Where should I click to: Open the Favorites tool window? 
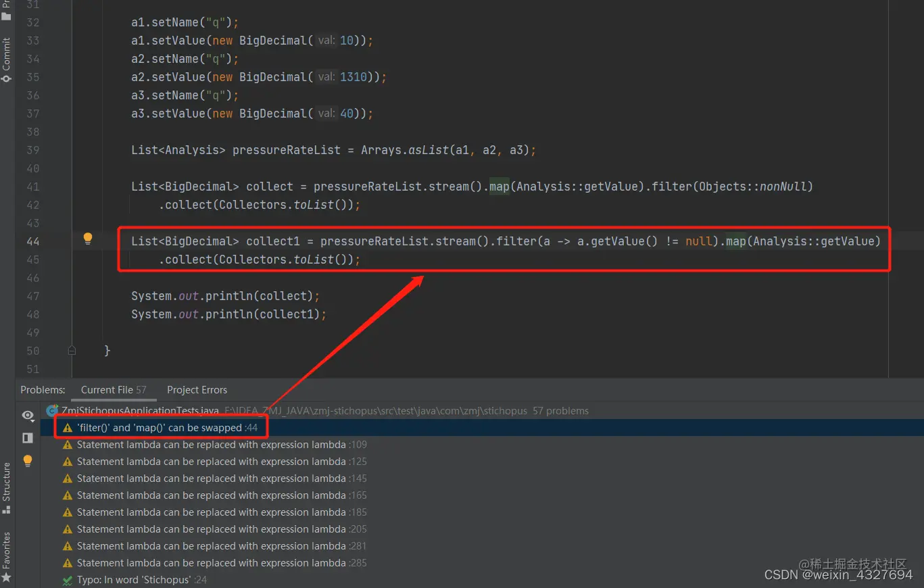coord(7,556)
